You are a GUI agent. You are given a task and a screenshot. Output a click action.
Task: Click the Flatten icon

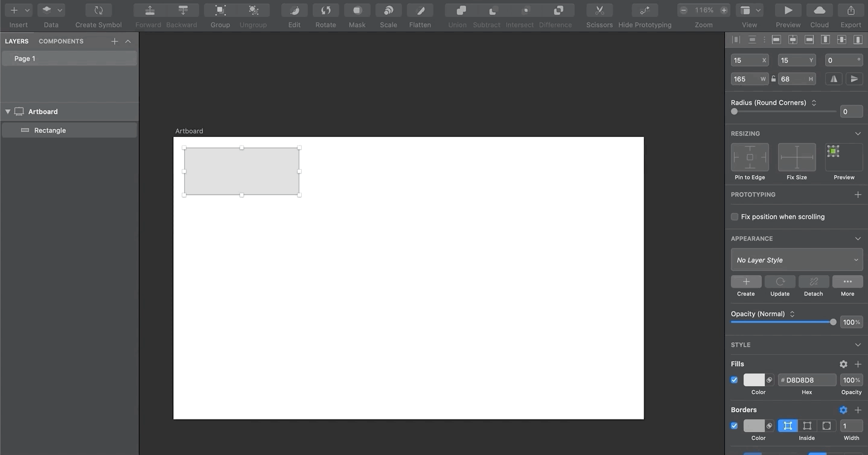tap(420, 10)
